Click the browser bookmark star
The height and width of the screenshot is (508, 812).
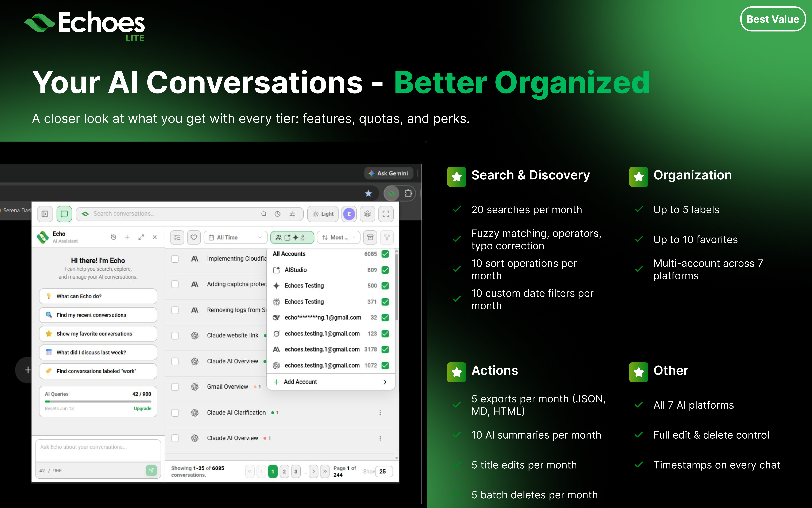click(368, 194)
